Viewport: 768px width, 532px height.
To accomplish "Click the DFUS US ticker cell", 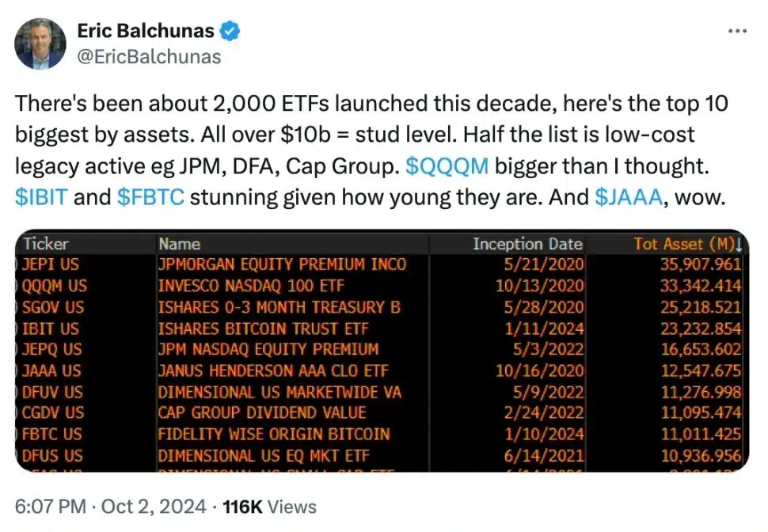I will pyautogui.click(x=52, y=456).
